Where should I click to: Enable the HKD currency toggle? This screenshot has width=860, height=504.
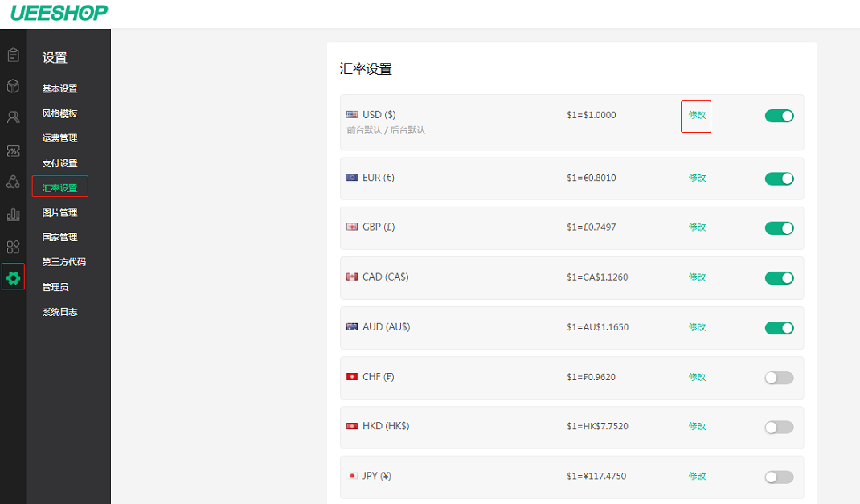coord(779,427)
